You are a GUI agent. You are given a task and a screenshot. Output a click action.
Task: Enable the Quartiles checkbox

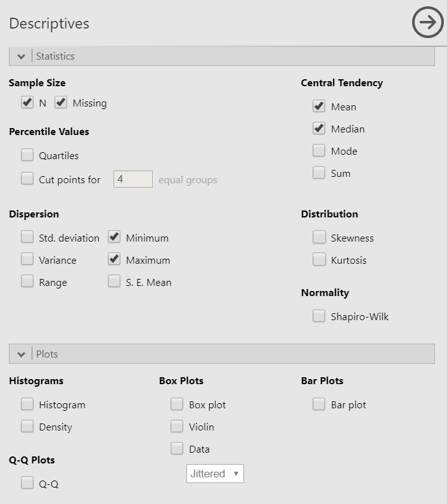[x=27, y=155]
